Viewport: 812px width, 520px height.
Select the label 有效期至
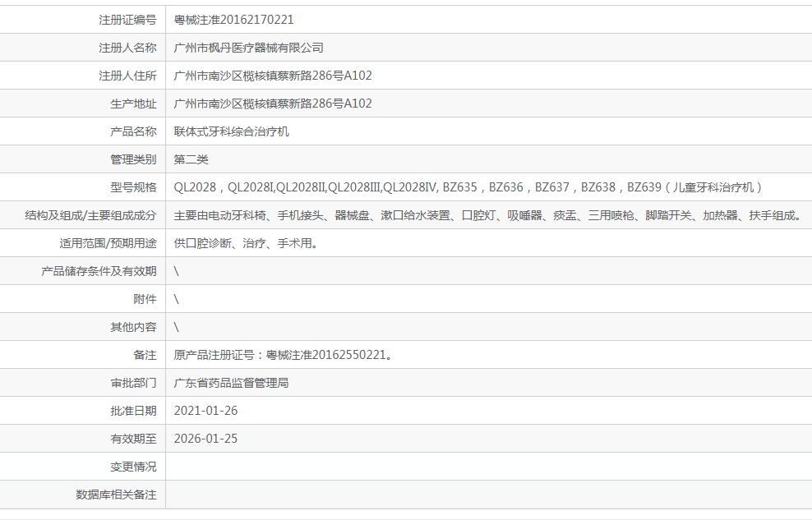(133, 439)
